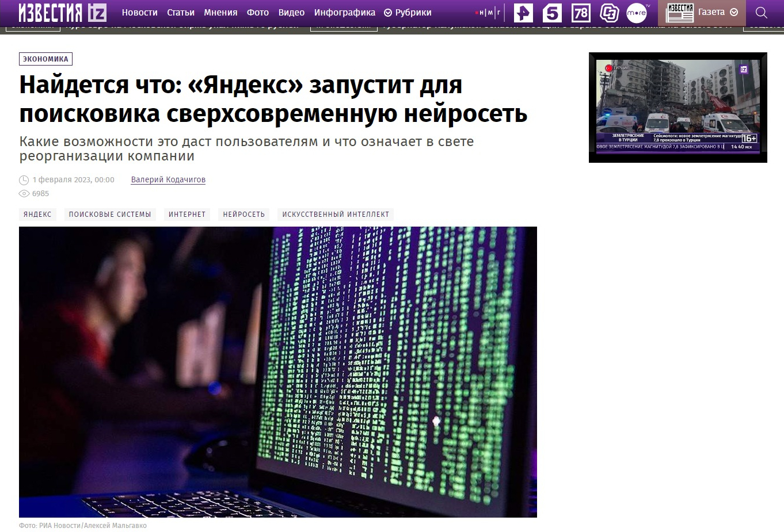Select the ПОИСКОВЫЕ СИСТЕМЫ tag
The image size is (784, 532).
pos(110,215)
